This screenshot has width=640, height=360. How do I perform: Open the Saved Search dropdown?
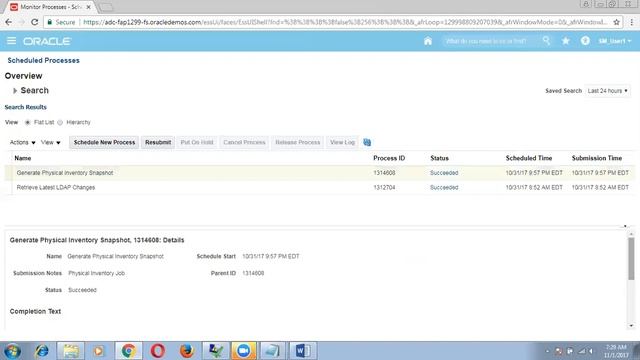pos(608,91)
